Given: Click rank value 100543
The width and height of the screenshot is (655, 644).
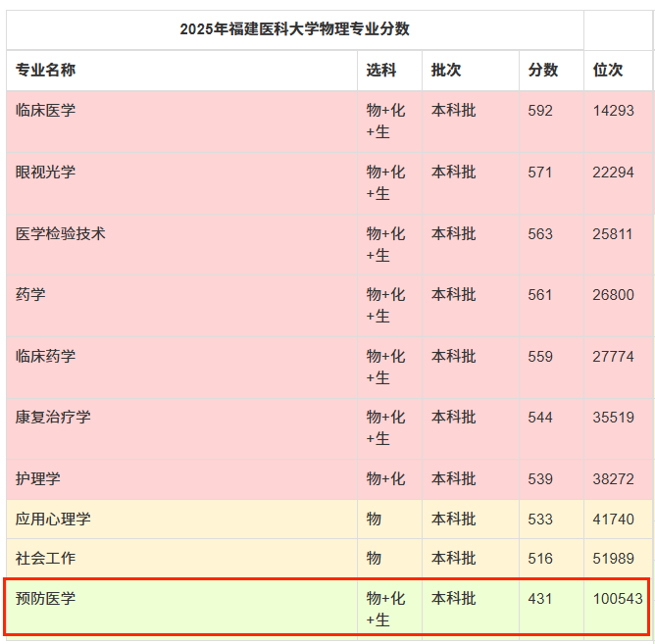Looking at the screenshot, I should click(x=618, y=599).
